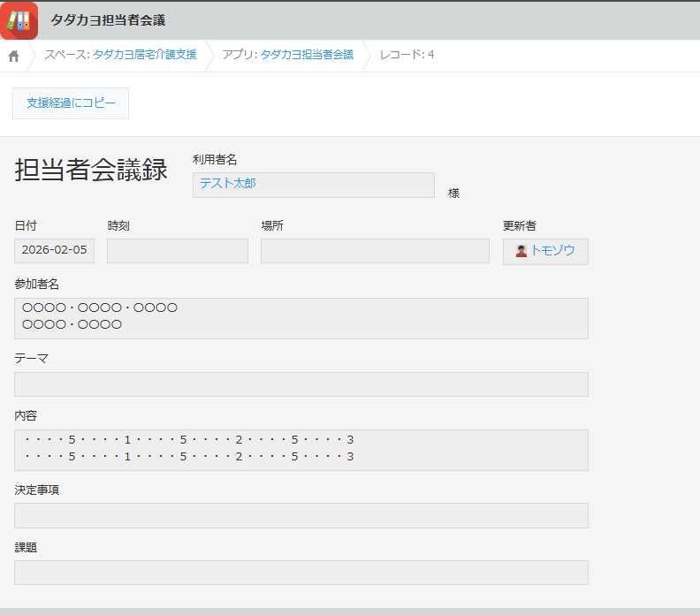
Task: Click the 担当者会議録 heading text
Action: tap(91, 171)
